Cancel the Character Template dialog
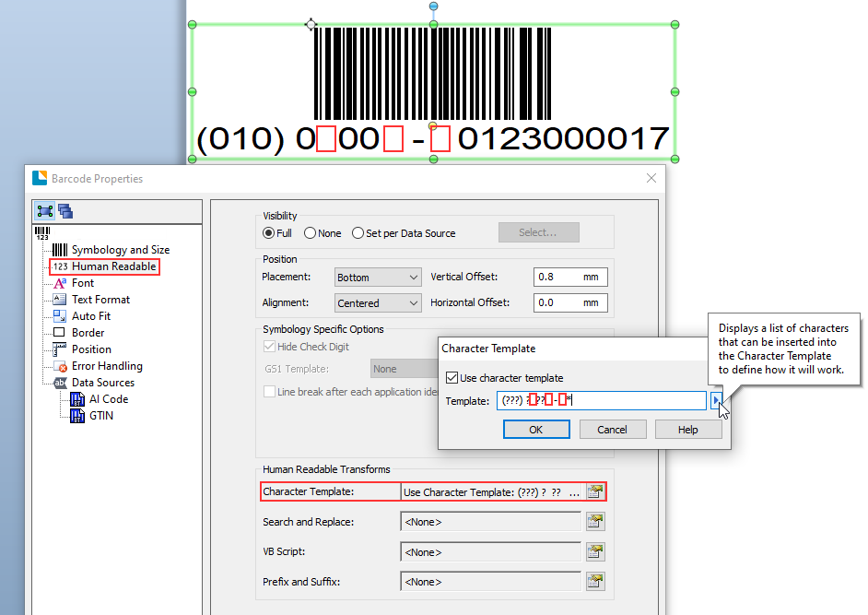868x615 pixels. point(612,430)
